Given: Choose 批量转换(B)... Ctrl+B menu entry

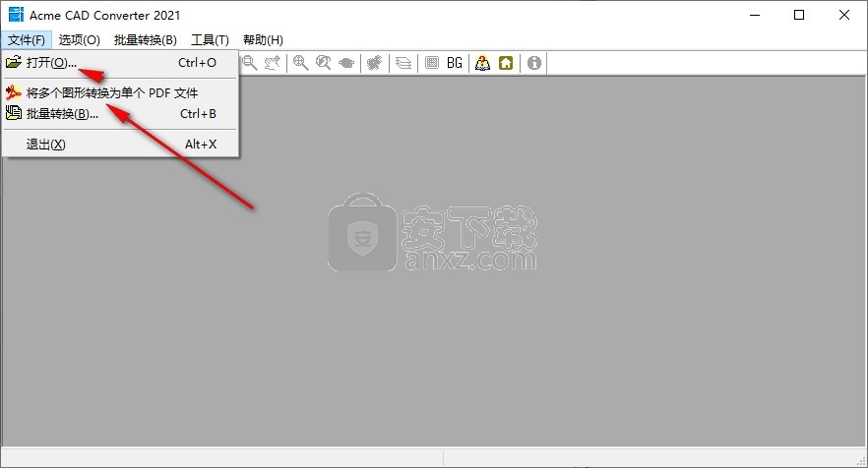Looking at the screenshot, I should (121, 114).
